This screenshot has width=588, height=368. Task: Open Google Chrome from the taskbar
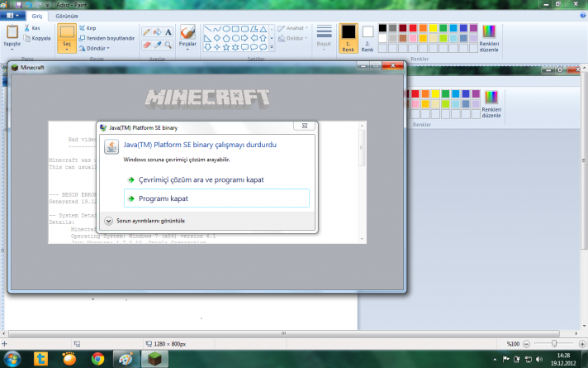click(98, 359)
